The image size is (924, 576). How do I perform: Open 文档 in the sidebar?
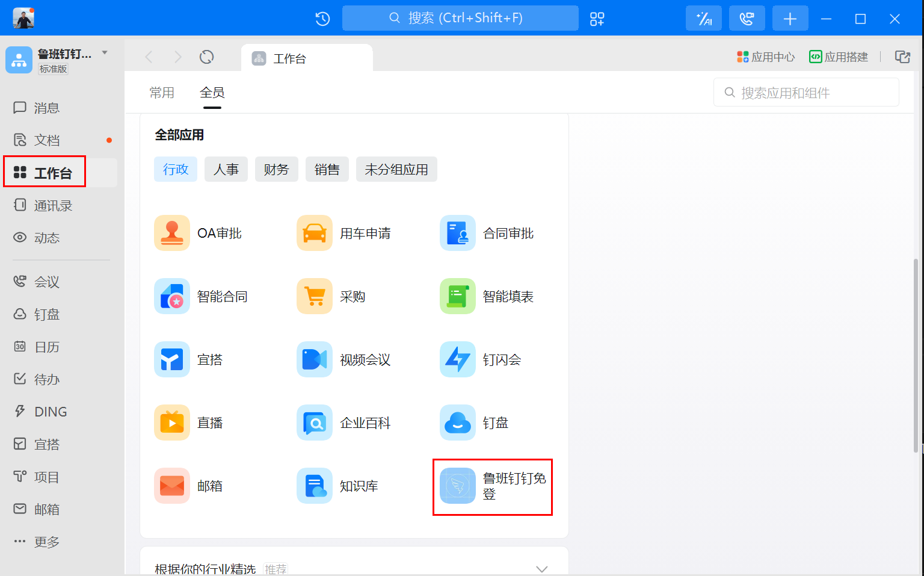click(x=37, y=140)
